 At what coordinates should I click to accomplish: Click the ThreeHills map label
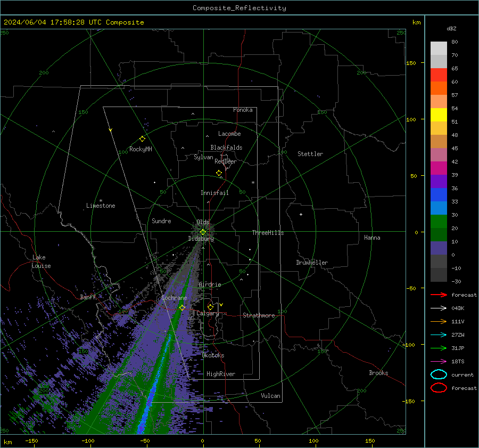[268, 233]
